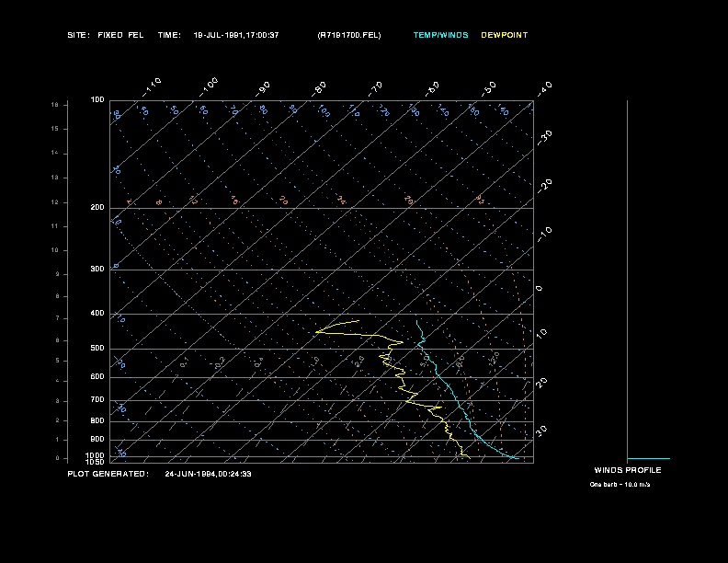Image resolution: width=728 pixels, height=563 pixels.
Task: Click the 500 pressure level label
Action: click(x=97, y=348)
